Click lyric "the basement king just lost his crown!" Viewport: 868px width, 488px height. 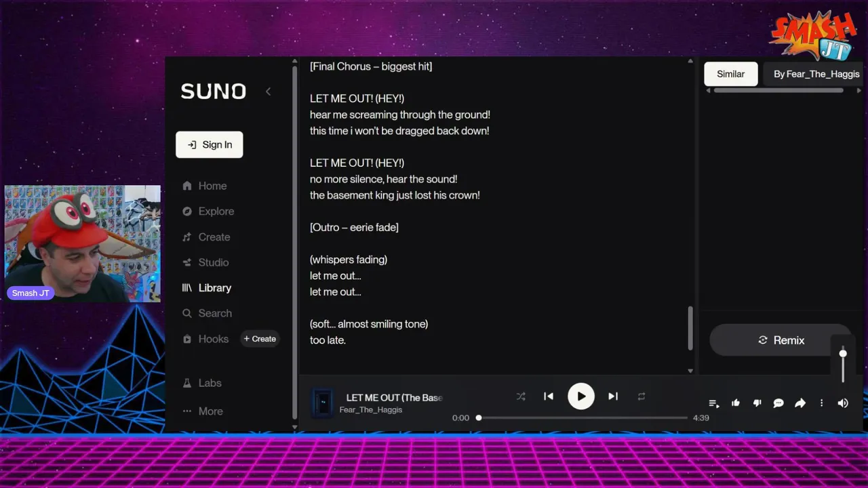tap(395, 195)
